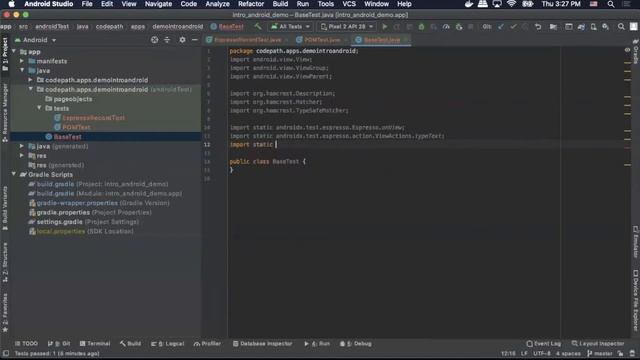
Task: Open the VCS menu
Action: click(x=349, y=4)
